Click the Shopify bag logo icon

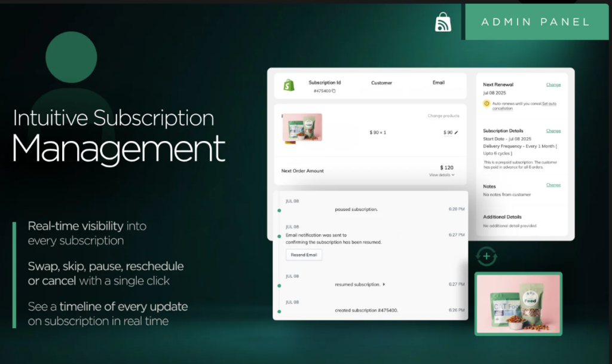[289, 85]
